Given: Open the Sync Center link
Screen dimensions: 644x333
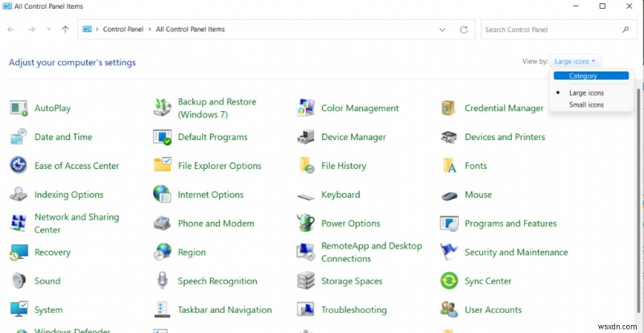Looking at the screenshot, I should tap(488, 282).
